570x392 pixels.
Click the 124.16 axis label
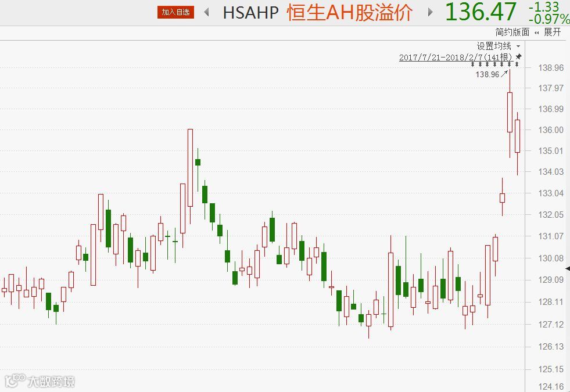pyautogui.click(x=551, y=387)
